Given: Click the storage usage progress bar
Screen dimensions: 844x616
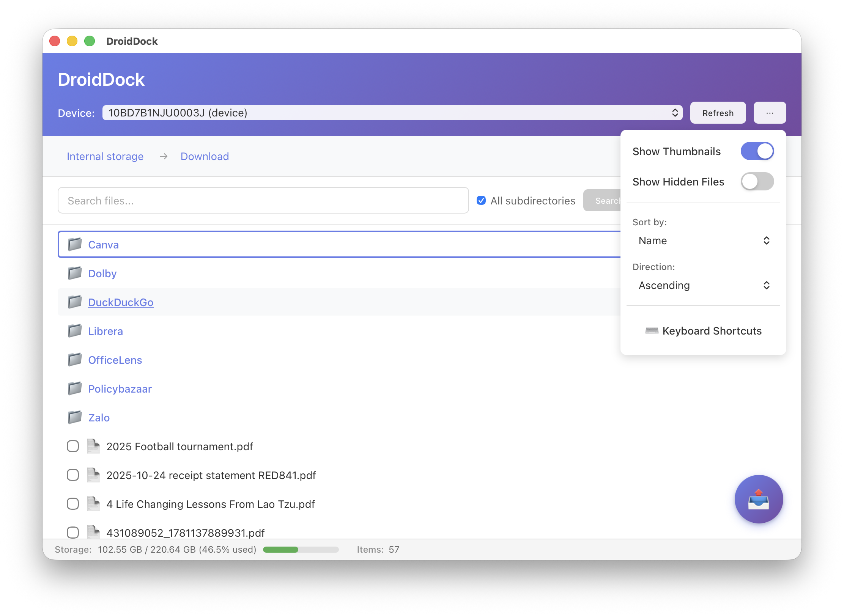Looking at the screenshot, I should 301,550.
